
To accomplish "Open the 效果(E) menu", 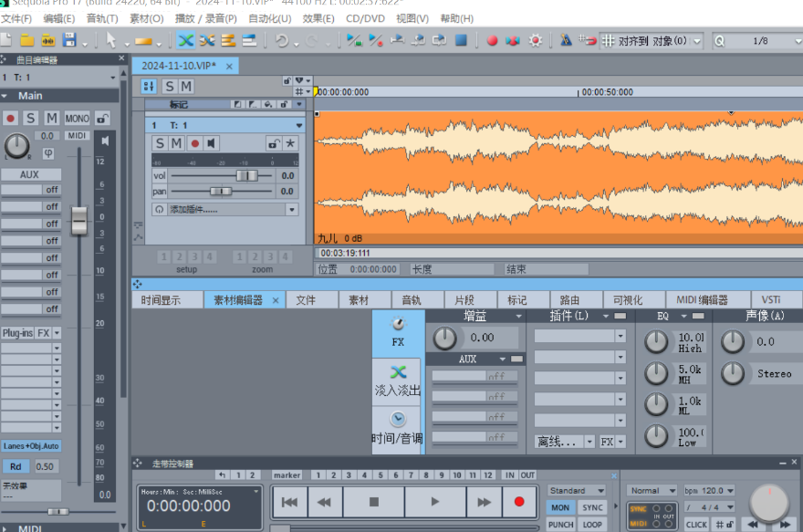I will pos(318,18).
